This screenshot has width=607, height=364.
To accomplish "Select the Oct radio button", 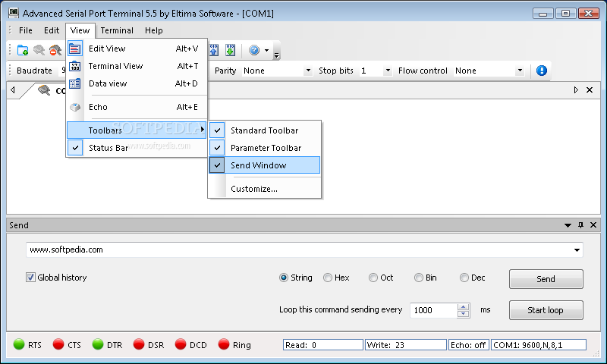I will tap(373, 278).
